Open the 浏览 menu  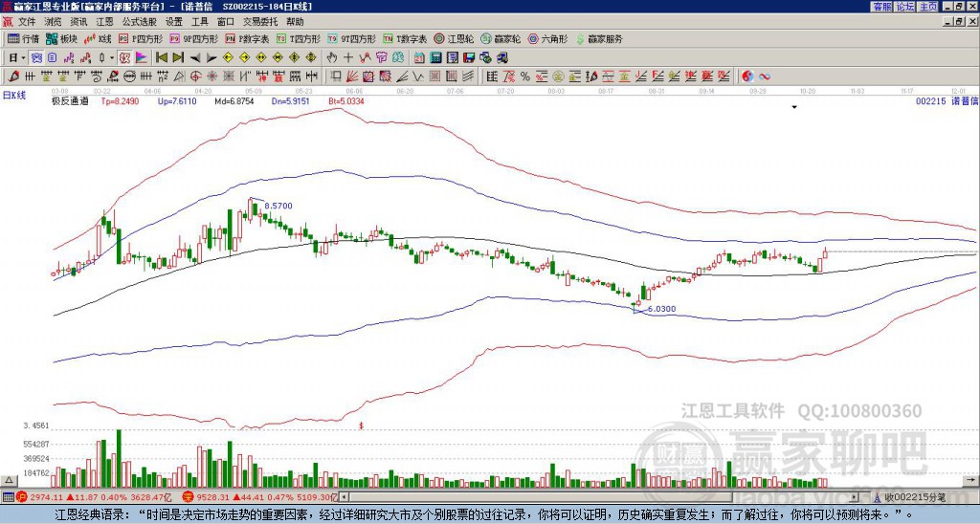(53, 22)
